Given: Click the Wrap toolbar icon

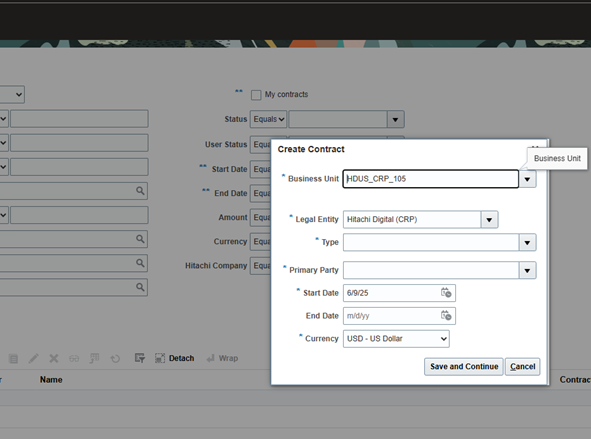Looking at the screenshot, I should pyautogui.click(x=210, y=358).
